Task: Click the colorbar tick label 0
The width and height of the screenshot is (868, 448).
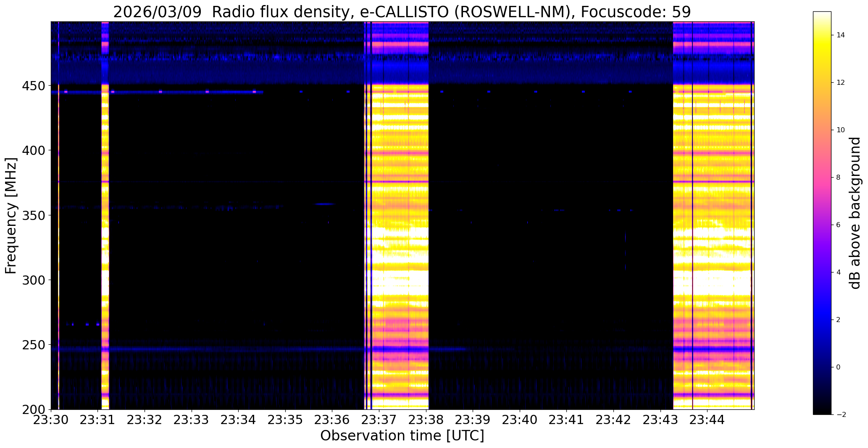Action: 839,367
